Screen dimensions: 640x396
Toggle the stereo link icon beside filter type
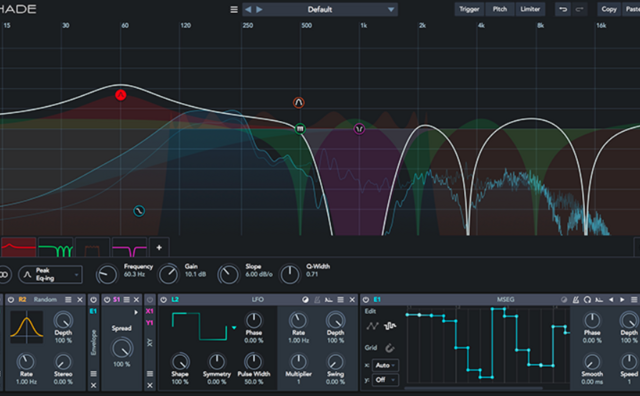point(4,274)
